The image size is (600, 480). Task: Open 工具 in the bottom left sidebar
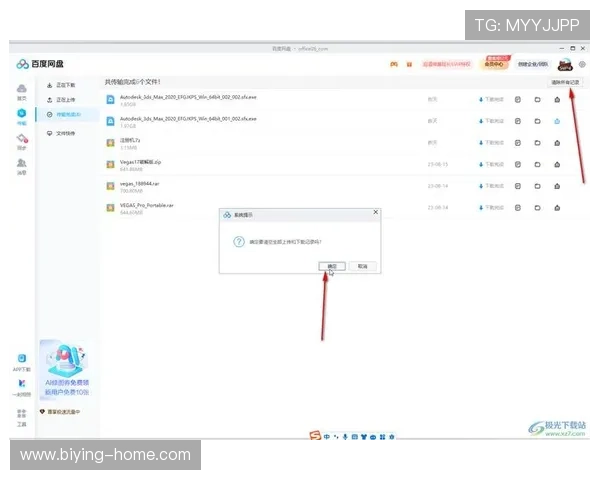[21, 418]
